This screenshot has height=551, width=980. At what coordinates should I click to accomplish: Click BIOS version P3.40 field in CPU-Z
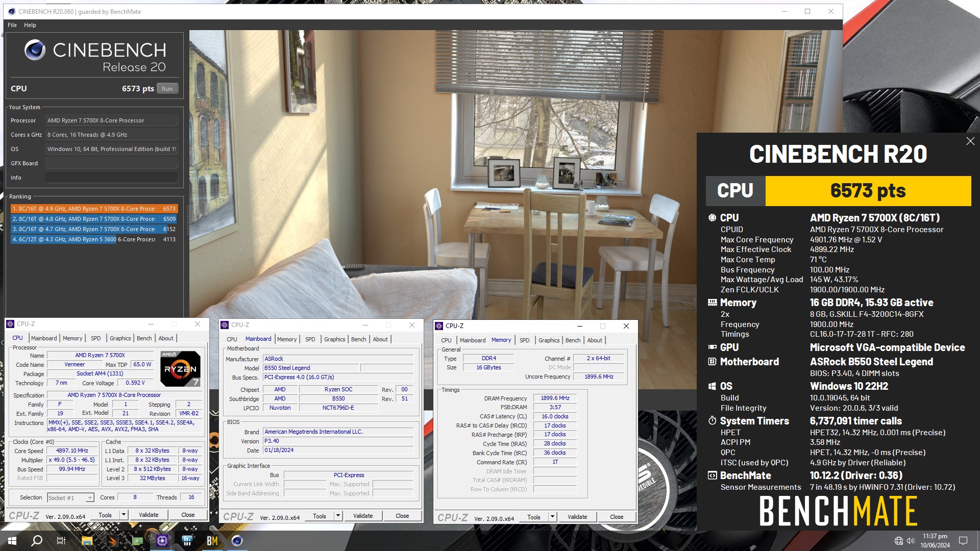point(338,441)
